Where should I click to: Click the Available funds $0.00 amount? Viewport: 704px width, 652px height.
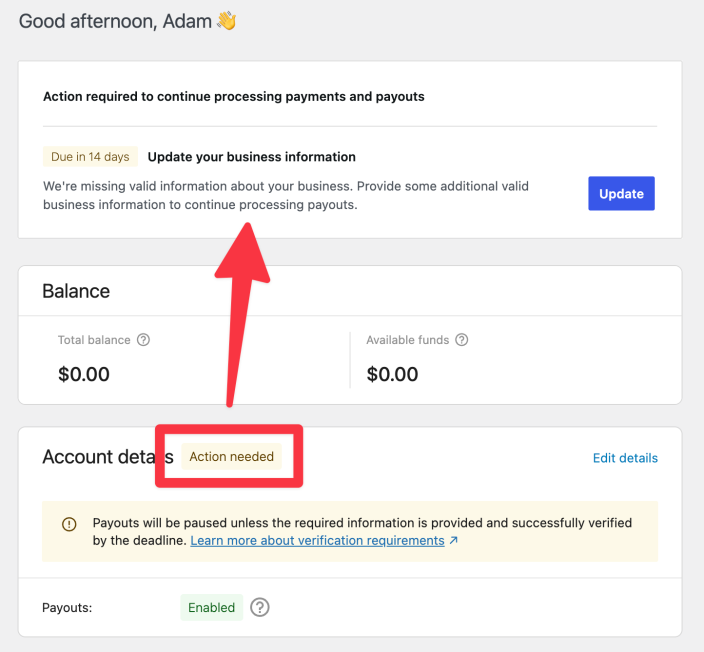pos(392,375)
